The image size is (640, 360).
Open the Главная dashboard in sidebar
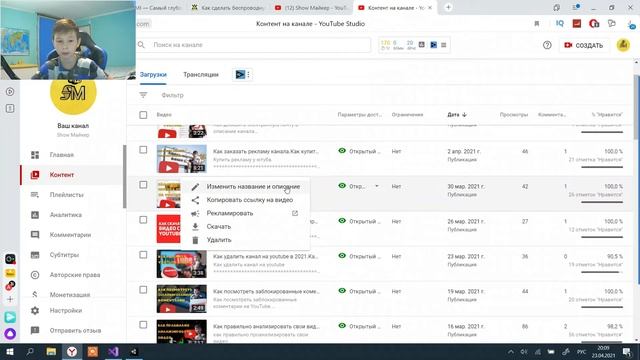pyautogui.click(x=62, y=155)
